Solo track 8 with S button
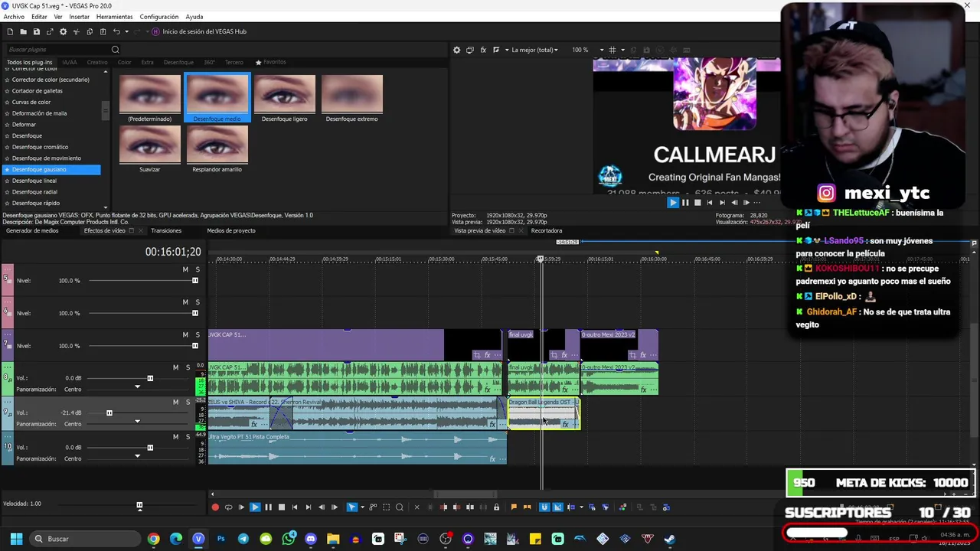Image resolution: width=980 pixels, height=551 pixels. point(188,367)
